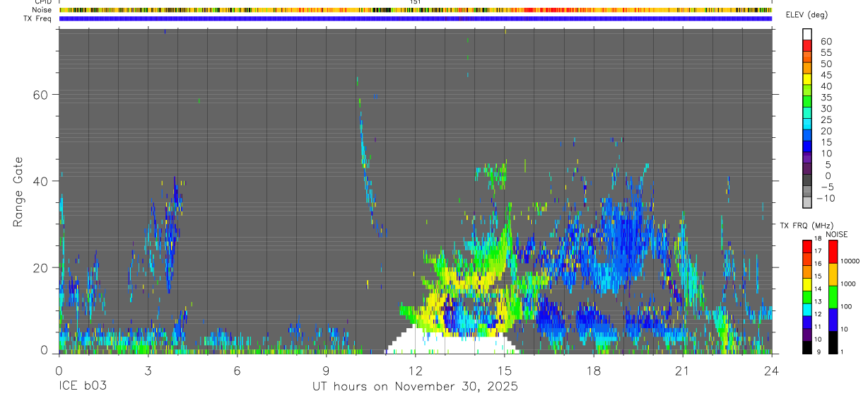868x401 pixels.
Task: Click the Noise row label at top
Action: pyautogui.click(x=43, y=10)
